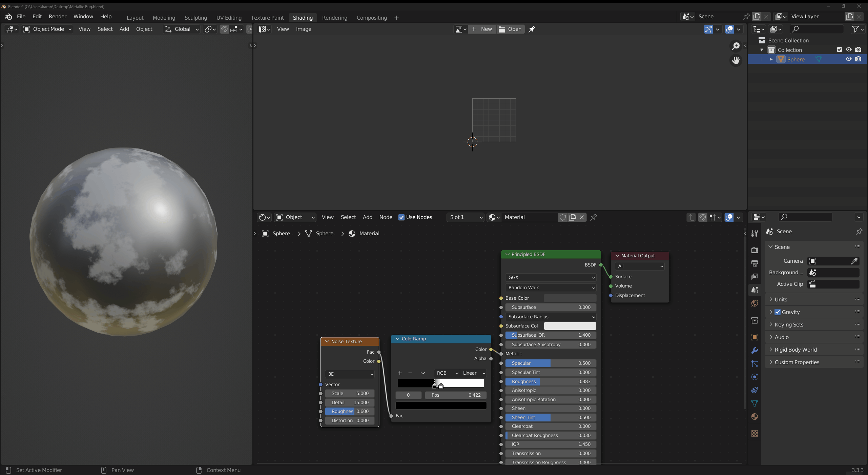Screen dimensions: 868x475
Task: Click the Open image button
Action: click(x=510, y=29)
